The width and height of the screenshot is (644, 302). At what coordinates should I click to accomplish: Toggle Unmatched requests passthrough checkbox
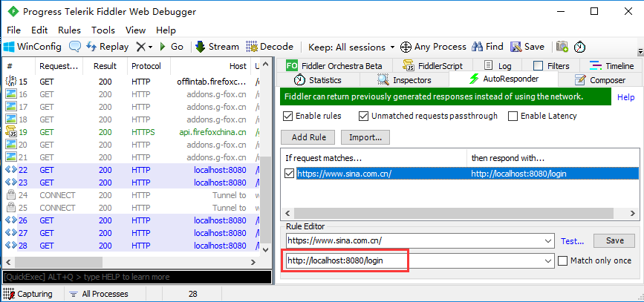363,116
